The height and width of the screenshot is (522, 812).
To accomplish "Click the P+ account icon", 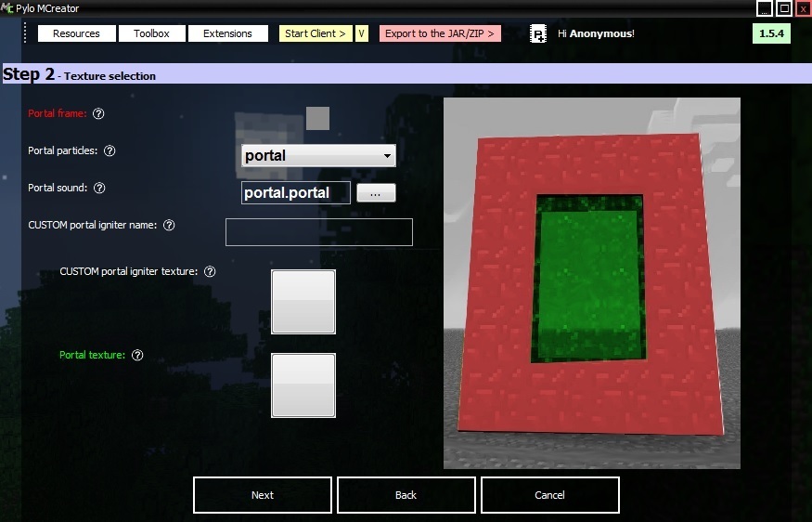I will [x=538, y=34].
